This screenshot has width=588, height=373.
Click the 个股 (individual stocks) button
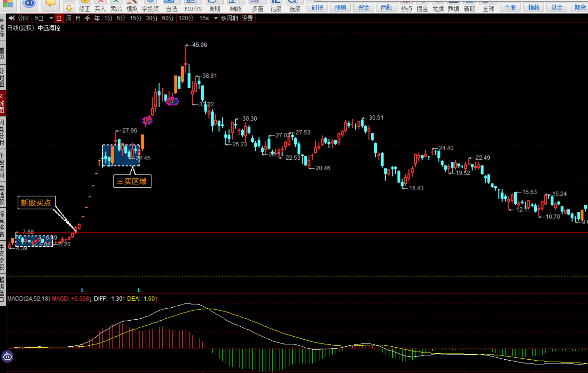(x=510, y=7)
